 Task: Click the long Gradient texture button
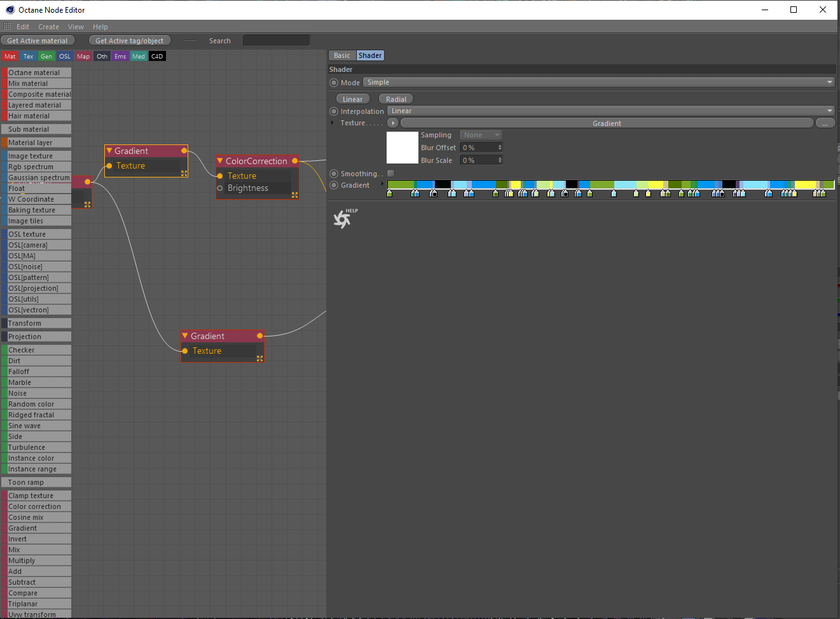pyautogui.click(x=607, y=123)
